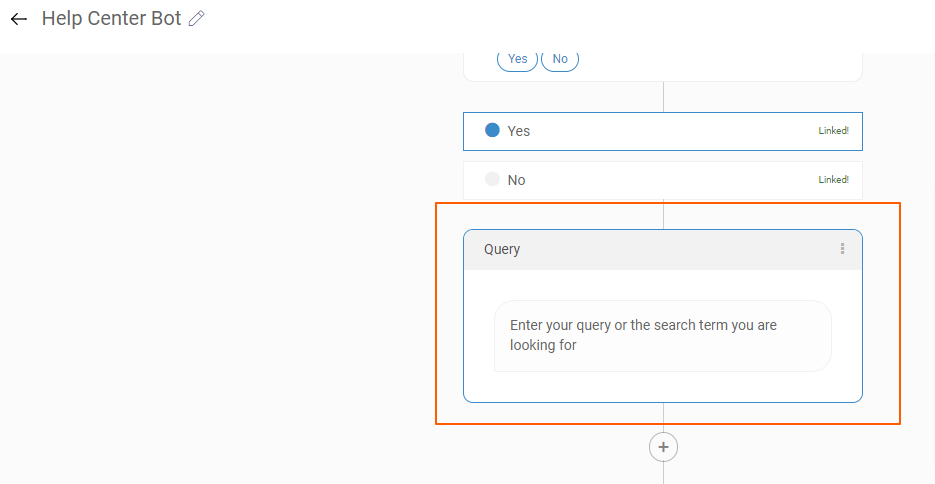Click the plus icon to add a block

pos(663,447)
